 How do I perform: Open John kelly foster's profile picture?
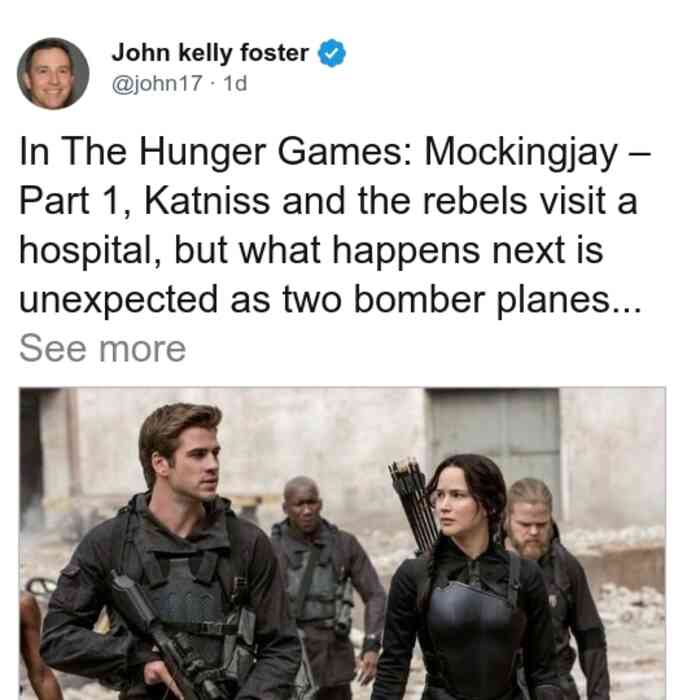pos(53,74)
